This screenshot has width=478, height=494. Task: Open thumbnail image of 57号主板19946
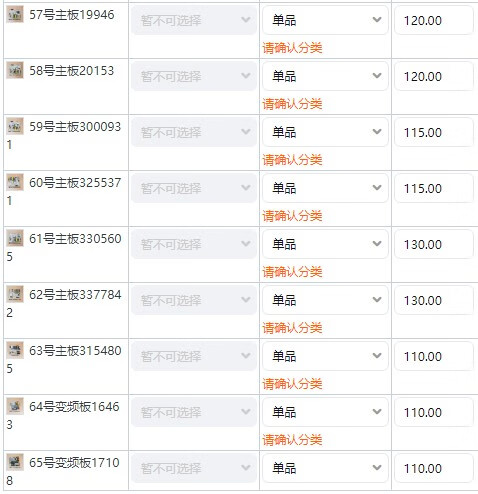tap(15, 14)
